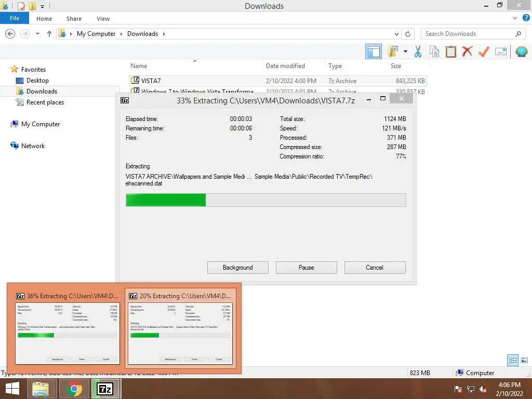Open Explorer Help question mark
Screen dimensions: 532x399
(x=526, y=18)
